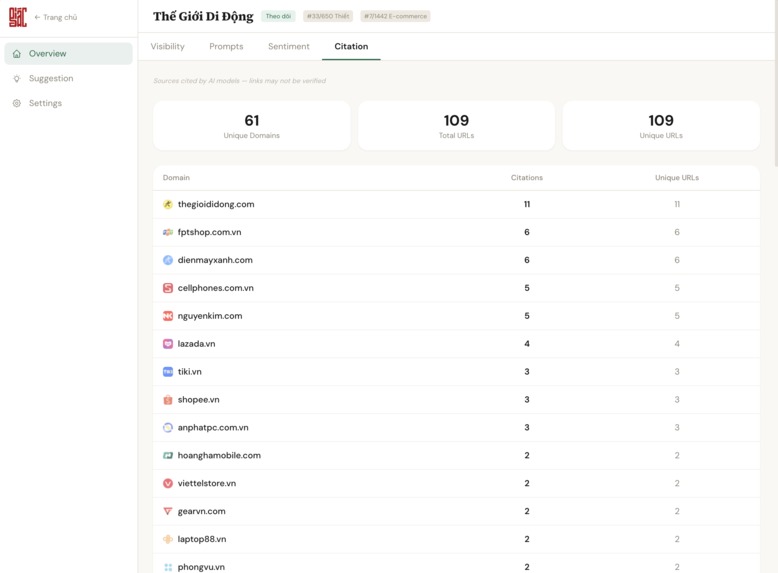The height and width of the screenshot is (573, 778).
Task: Click the #7/1442 E-commerce badge
Action: point(395,16)
